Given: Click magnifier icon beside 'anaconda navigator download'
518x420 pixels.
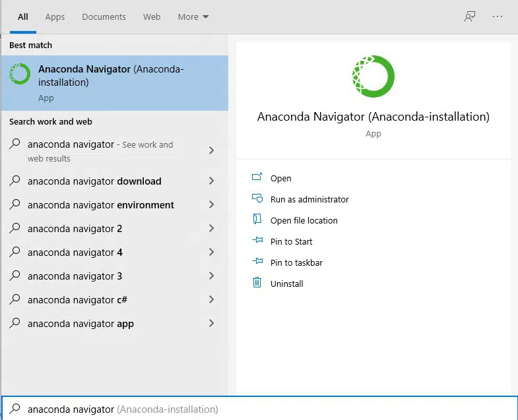Looking at the screenshot, I should [x=15, y=181].
